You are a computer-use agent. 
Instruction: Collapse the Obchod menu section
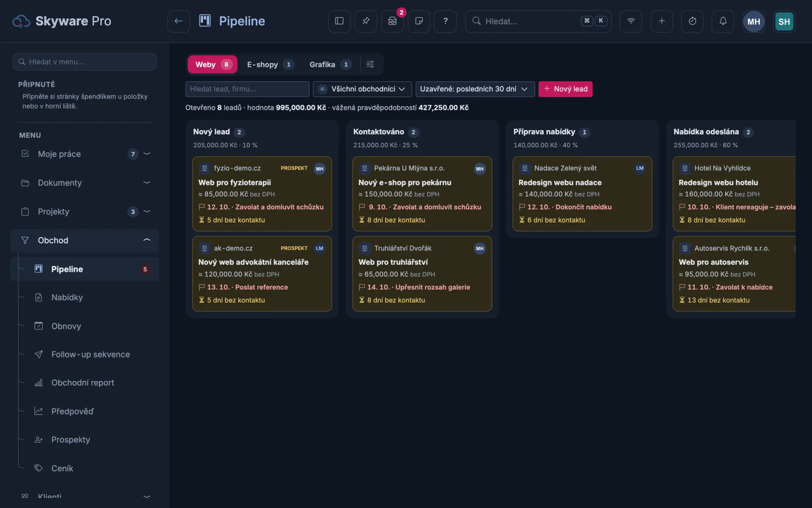click(x=85, y=240)
